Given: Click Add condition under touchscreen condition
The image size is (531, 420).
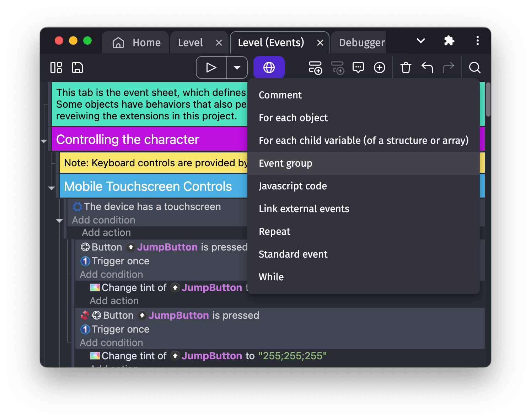Looking at the screenshot, I should [x=103, y=220].
